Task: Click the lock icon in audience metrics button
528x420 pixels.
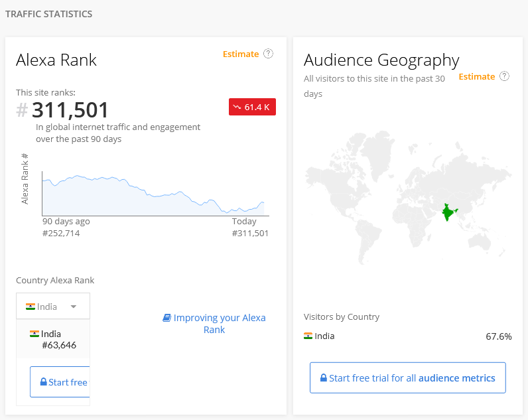Action: (x=323, y=378)
